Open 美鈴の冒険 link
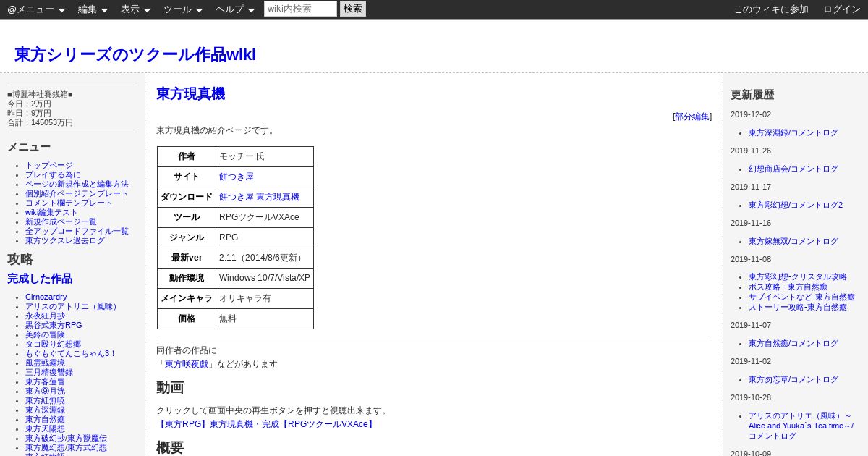This screenshot has height=456, width=868. tap(45, 334)
